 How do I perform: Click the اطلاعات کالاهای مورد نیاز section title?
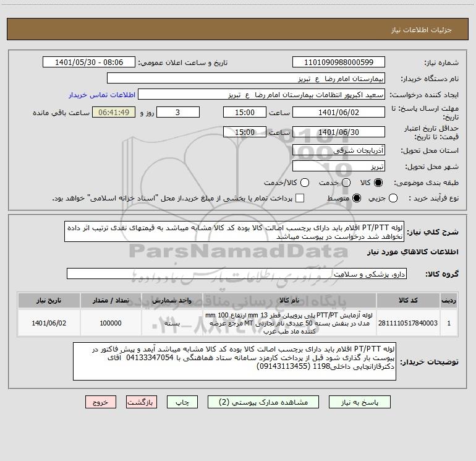[413, 252]
